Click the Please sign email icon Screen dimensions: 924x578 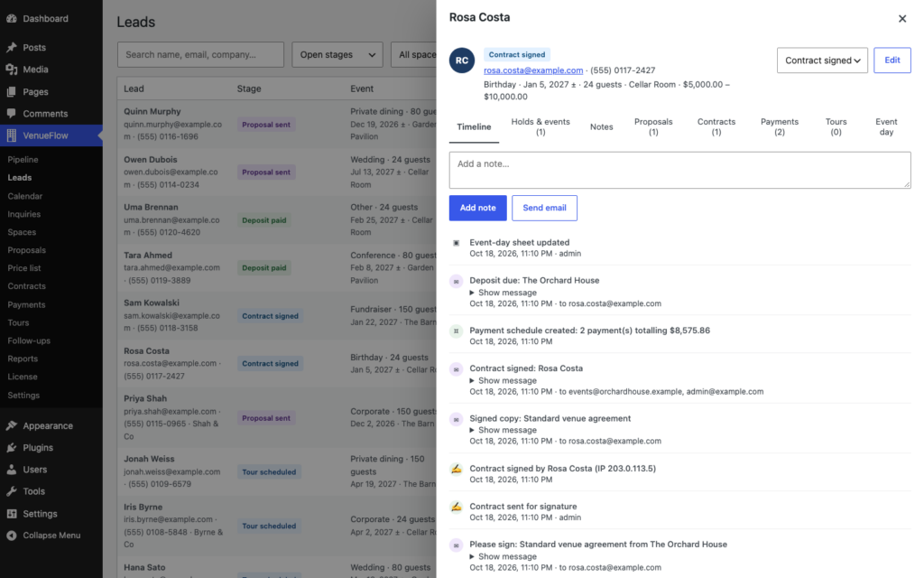coord(456,545)
